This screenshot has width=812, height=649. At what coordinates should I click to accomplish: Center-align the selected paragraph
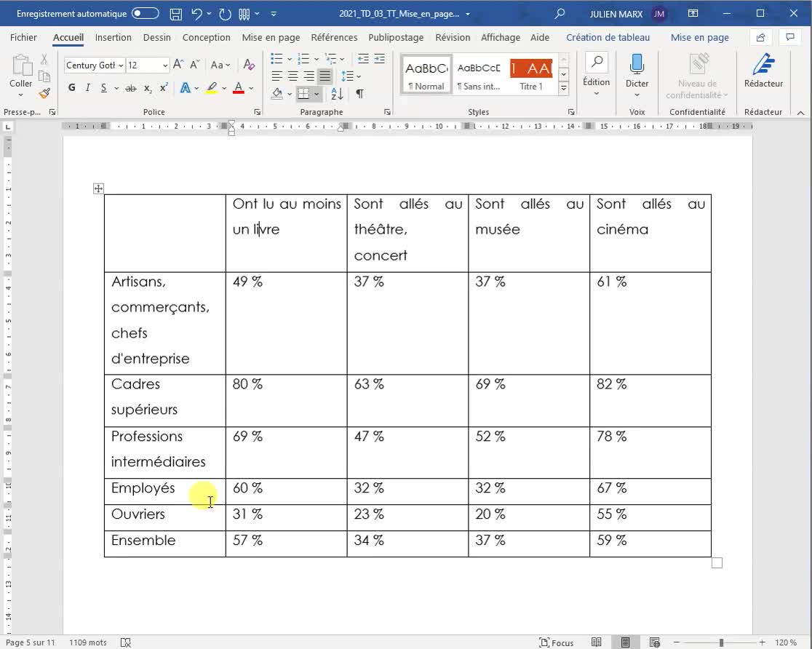(292, 75)
